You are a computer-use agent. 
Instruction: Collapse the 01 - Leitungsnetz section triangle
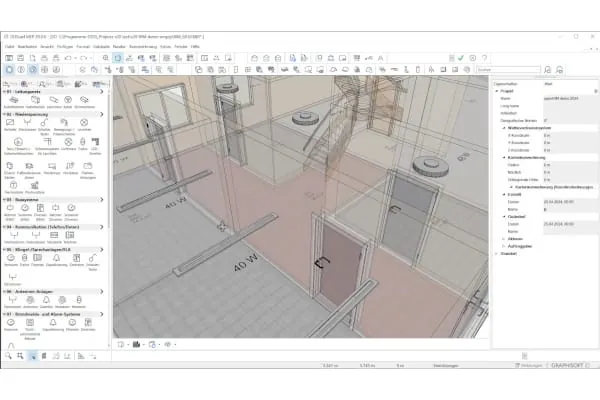tap(4, 92)
